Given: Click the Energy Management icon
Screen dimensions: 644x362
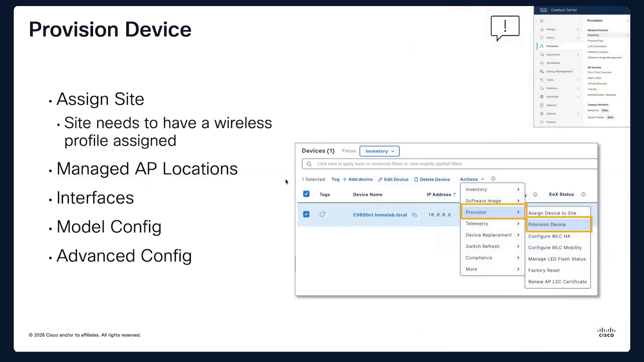Looking at the screenshot, I should click(541, 71).
